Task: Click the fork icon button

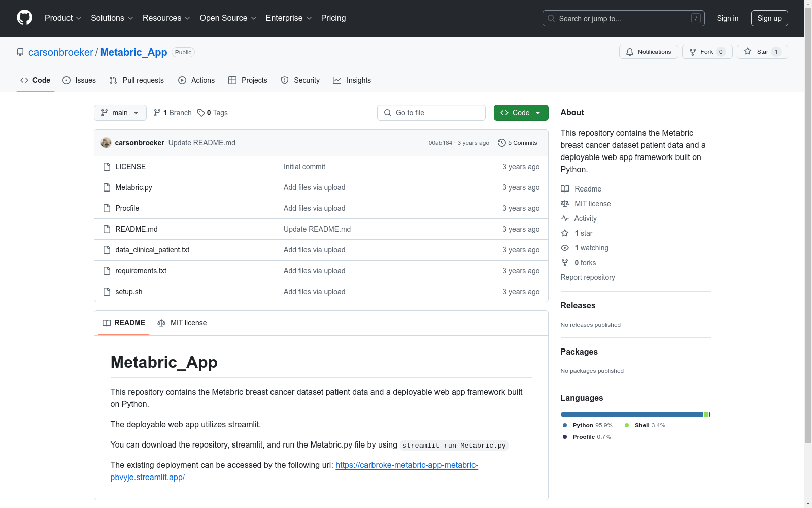Action: pos(693,52)
